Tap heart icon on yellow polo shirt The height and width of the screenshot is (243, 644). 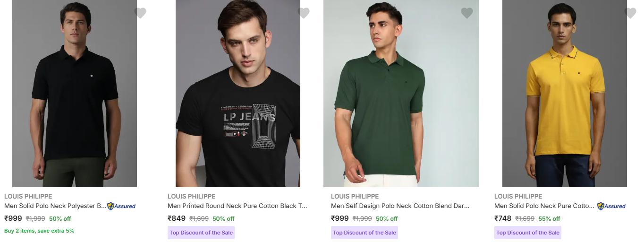pyautogui.click(x=630, y=13)
